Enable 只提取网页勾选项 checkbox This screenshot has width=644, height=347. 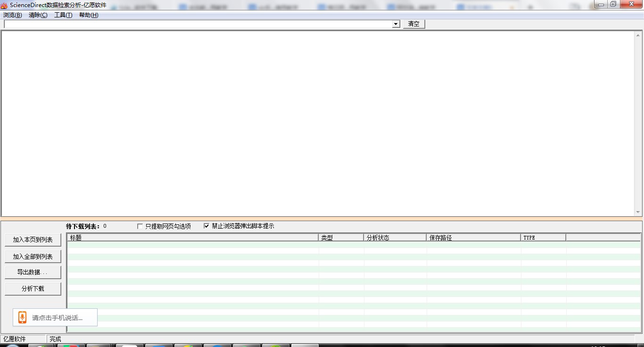140,226
